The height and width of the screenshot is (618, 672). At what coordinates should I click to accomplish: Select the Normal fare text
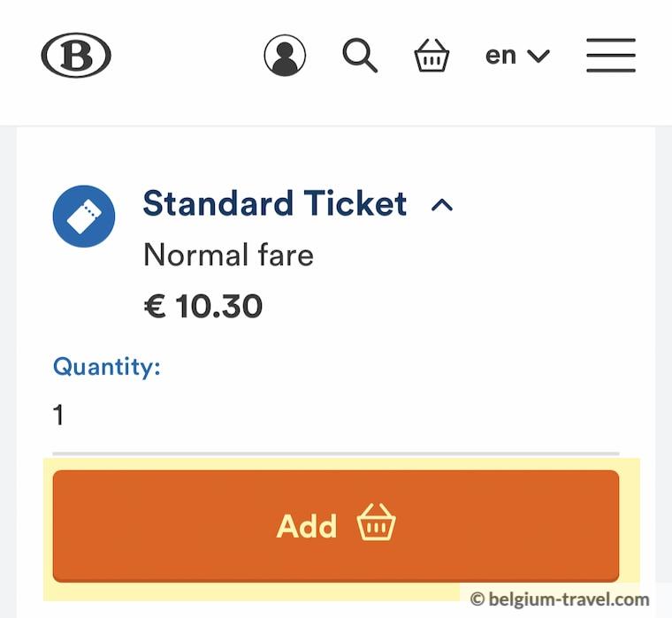point(228,256)
